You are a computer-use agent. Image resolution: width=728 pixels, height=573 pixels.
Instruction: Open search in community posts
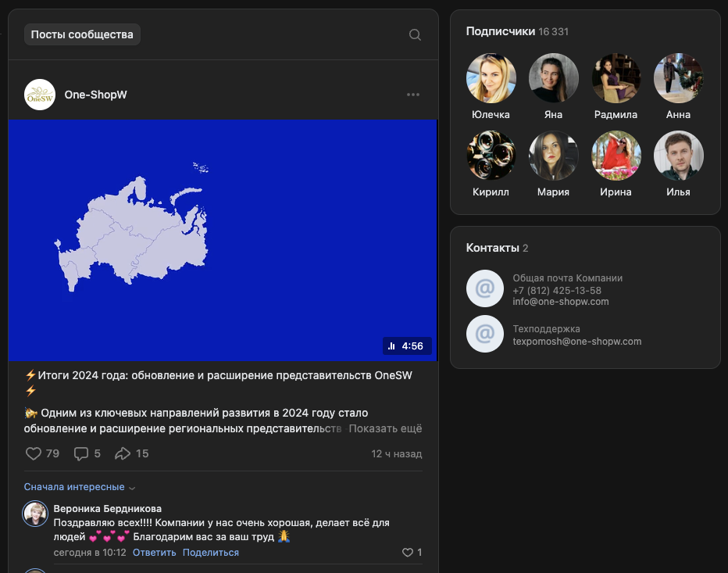[x=415, y=35]
